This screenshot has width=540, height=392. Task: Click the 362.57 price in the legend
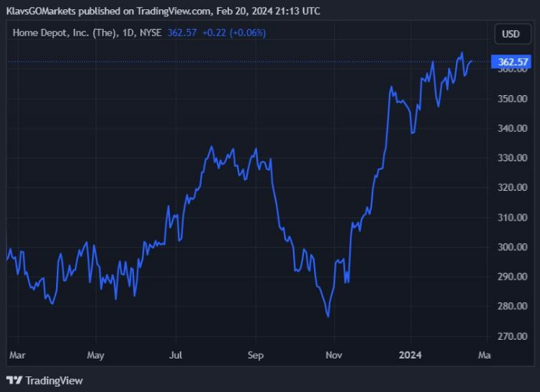pos(182,34)
